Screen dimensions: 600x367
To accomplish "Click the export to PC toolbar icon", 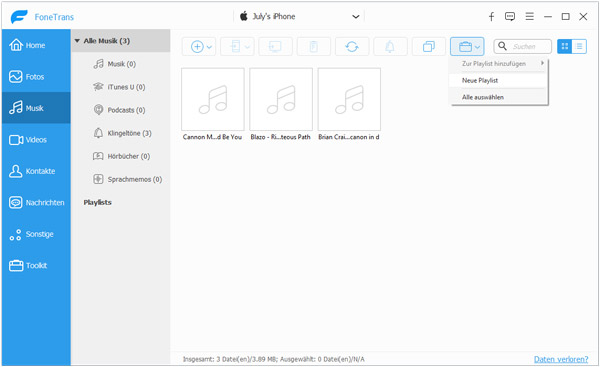I will [276, 47].
